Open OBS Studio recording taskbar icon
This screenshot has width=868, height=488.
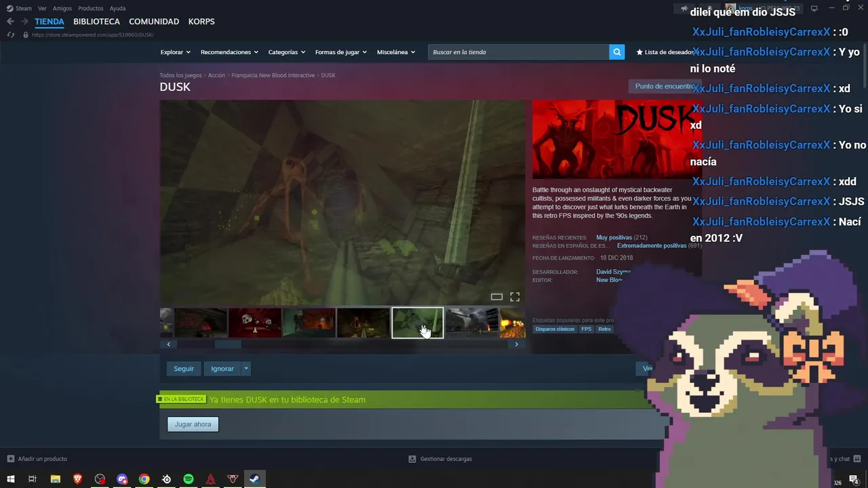click(100, 479)
